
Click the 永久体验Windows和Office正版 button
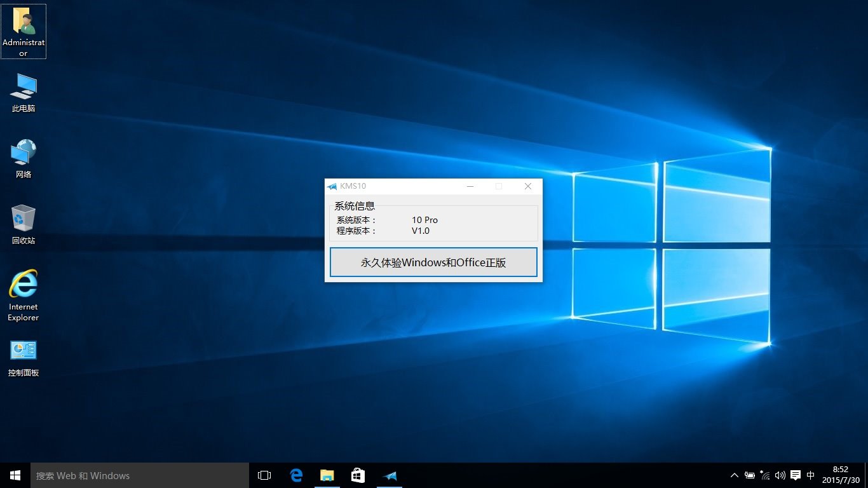click(433, 262)
